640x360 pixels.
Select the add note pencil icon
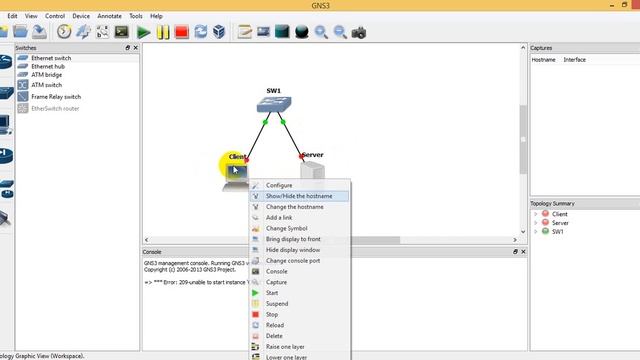[x=244, y=32]
